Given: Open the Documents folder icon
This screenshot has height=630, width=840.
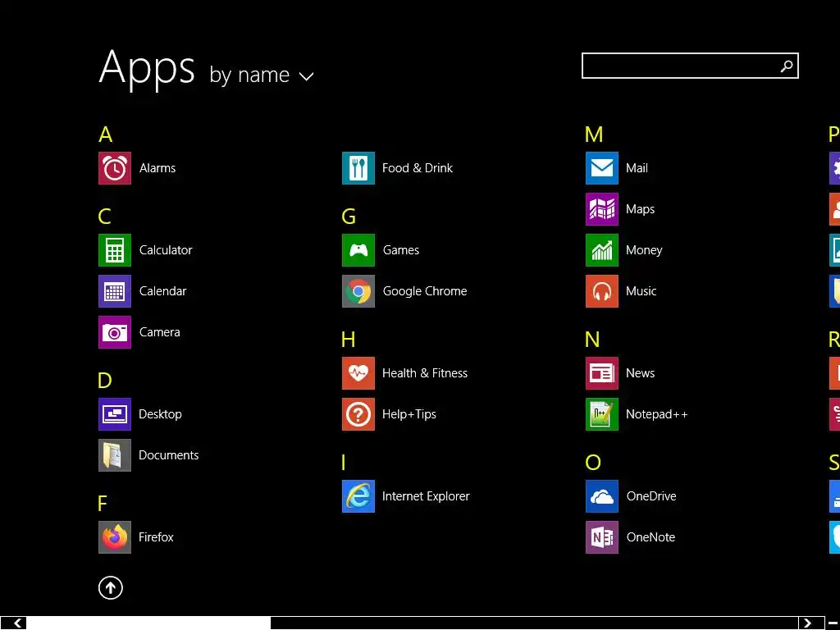Looking at the screenshot, I should (115, 455).
